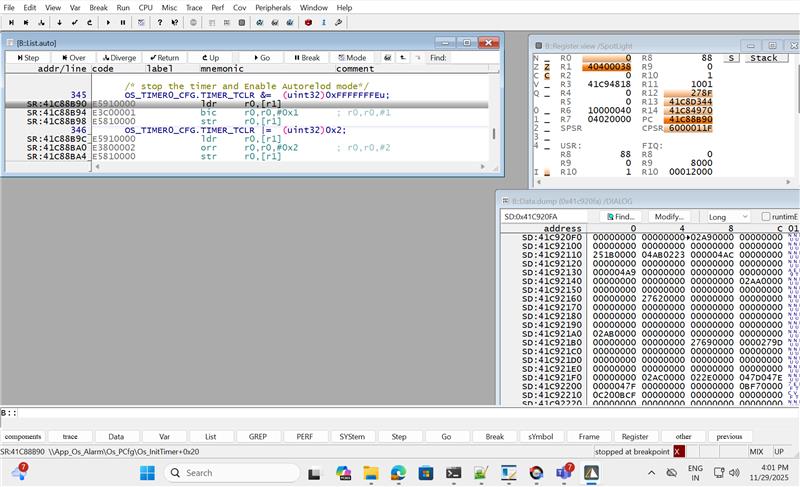Click the S button in Register window
The width and height of the screenshot is (800, 487).
731,58
